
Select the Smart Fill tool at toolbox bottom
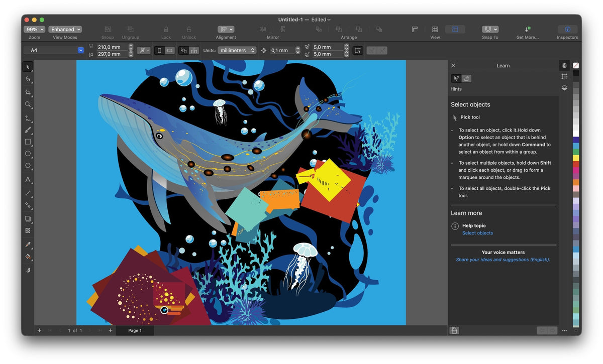tap(28, 270)
